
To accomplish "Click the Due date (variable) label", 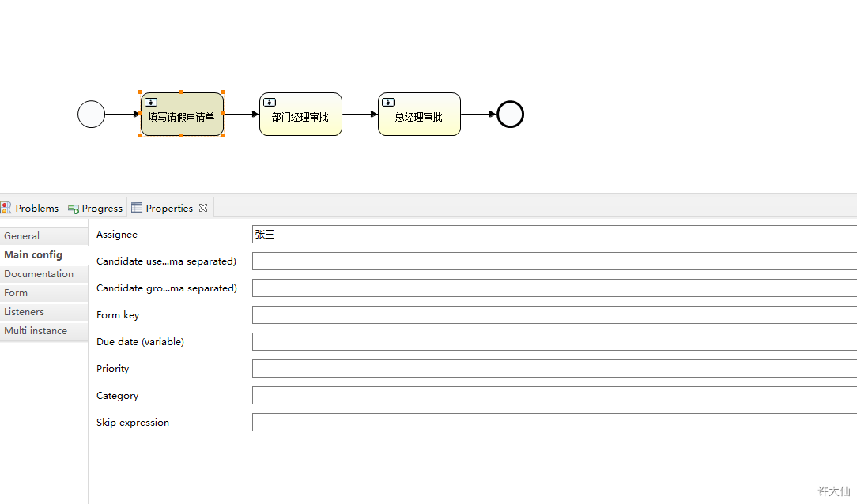I will tap(141, 342).
